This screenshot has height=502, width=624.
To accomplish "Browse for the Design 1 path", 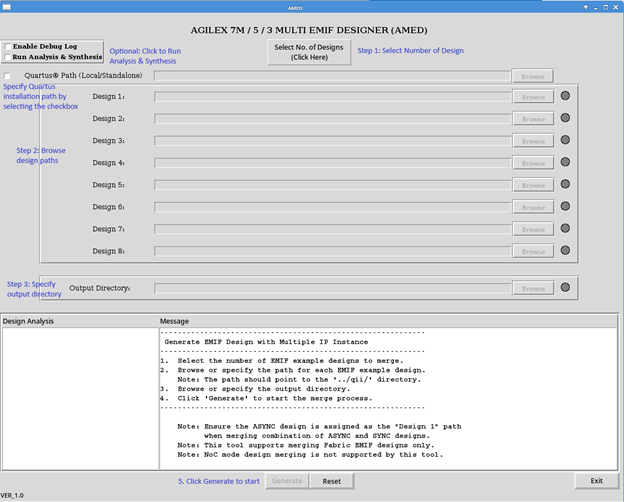I will 533,97.
